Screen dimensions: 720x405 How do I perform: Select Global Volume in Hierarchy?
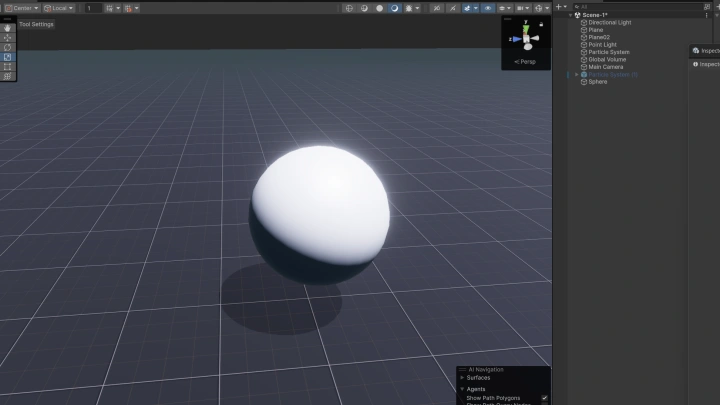point(607,59)
